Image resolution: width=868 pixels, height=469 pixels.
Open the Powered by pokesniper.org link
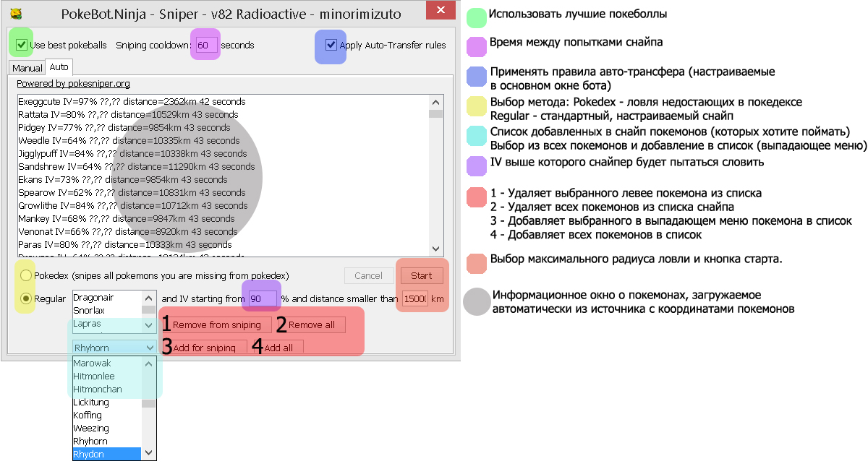(73, 84)
